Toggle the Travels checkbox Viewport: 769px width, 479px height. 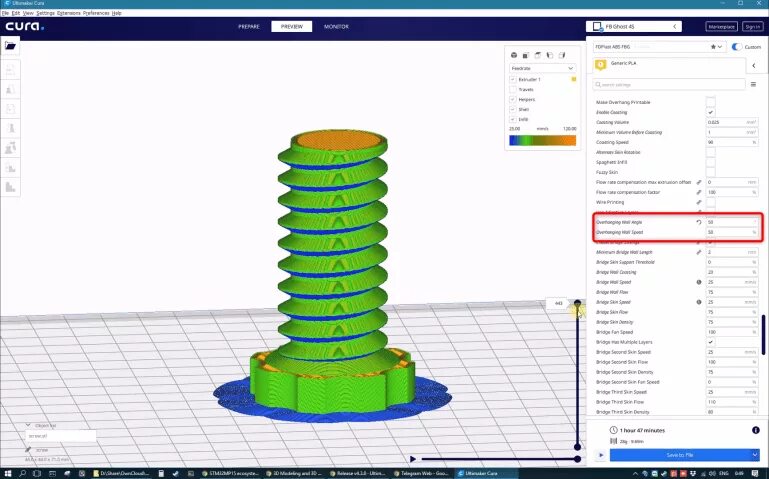pyautogui.click(x=513, y=89)
